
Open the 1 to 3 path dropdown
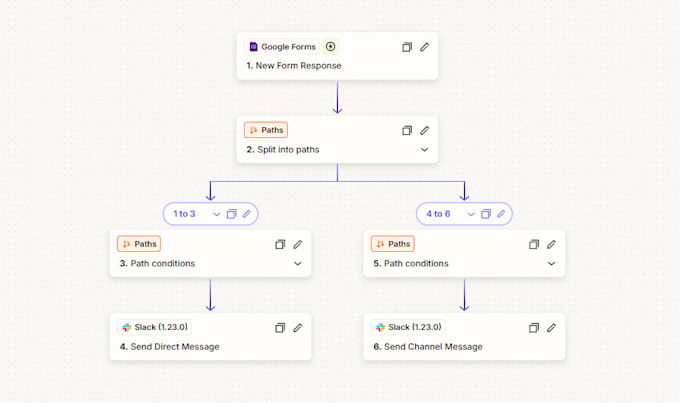(x=216, y=214)
